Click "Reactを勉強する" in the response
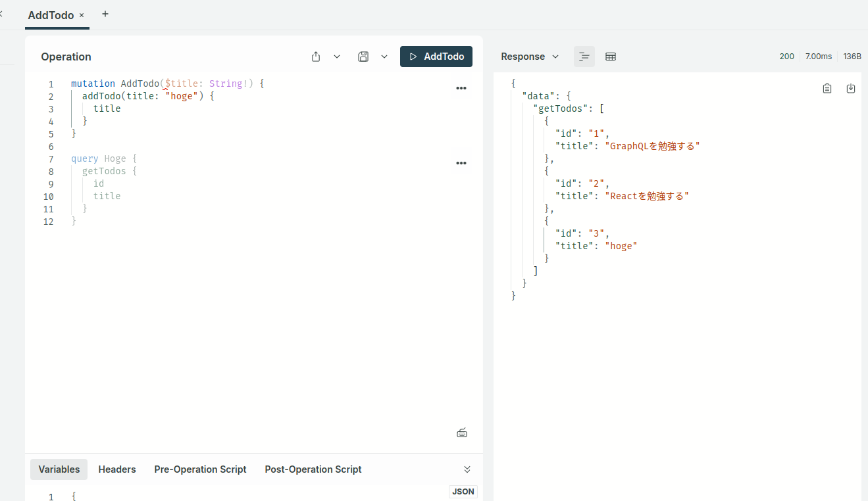The image size is (868, 501). tap(647, 196)
